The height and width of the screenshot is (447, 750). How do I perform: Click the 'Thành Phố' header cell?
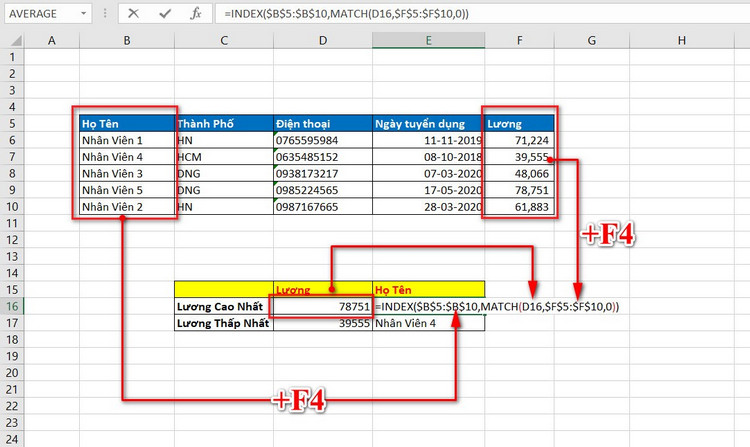(x=224, y=124)
